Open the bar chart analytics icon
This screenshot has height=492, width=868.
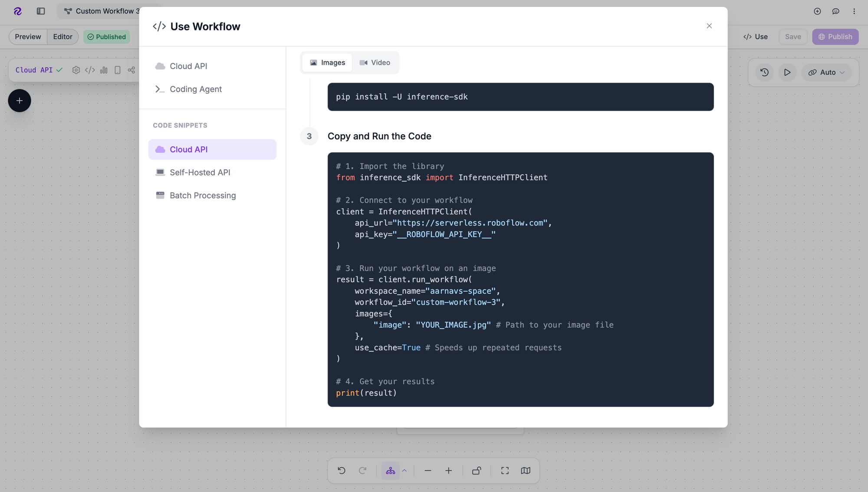click(x=104, y=70)
